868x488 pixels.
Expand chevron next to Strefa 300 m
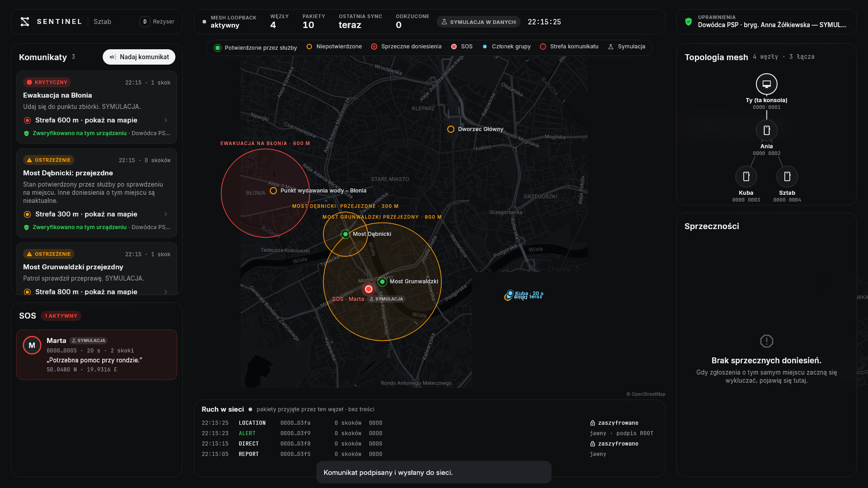pos(166,214)
